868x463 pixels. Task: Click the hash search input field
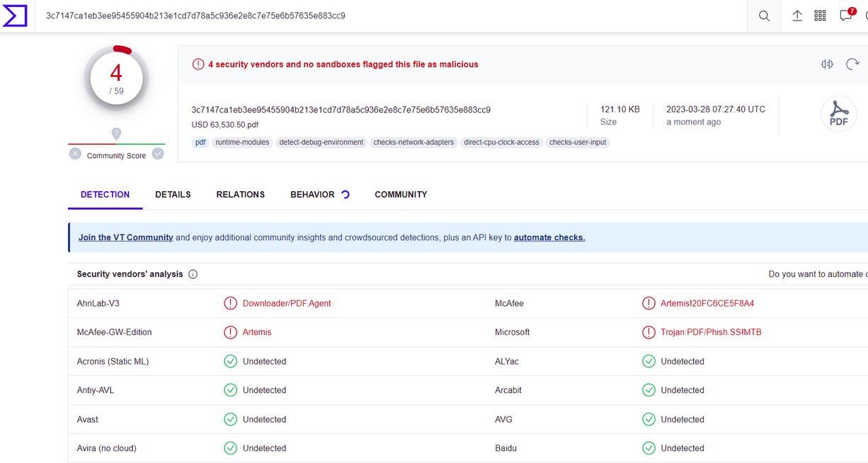click(x=389, y=16)
